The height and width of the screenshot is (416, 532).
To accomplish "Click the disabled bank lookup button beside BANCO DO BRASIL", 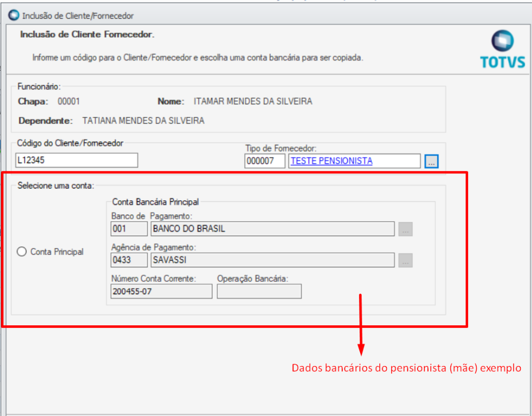I will tap(405, 229).
